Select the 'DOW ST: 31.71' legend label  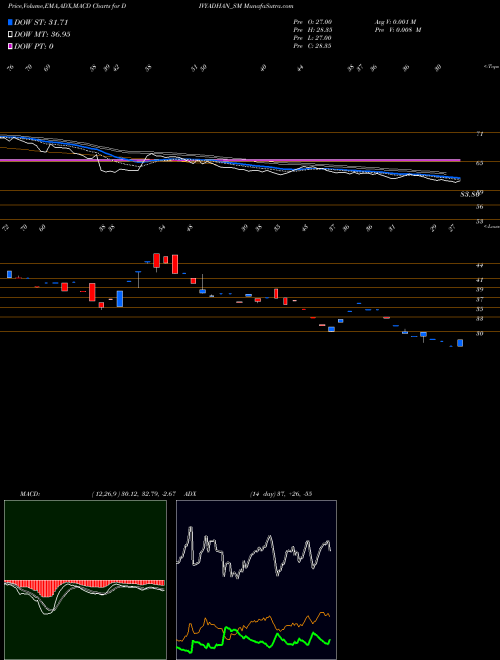coord(41,22)
